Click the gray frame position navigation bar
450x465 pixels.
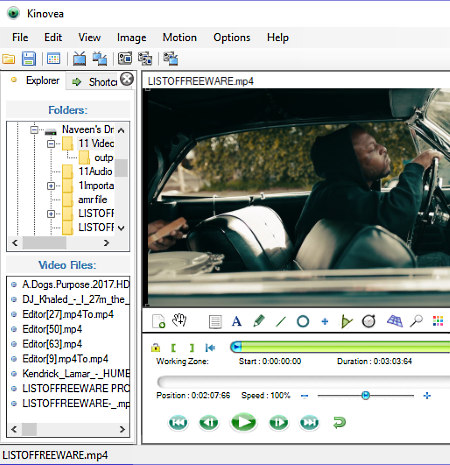coord(303,382)
